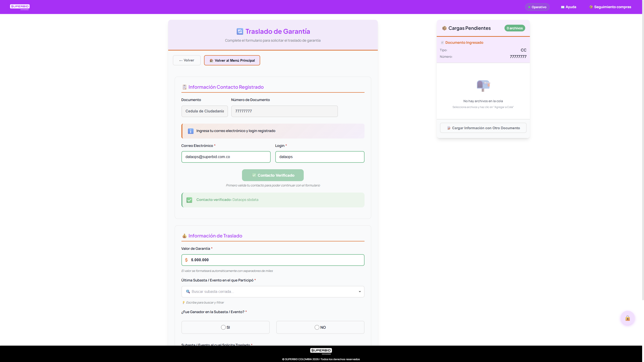
Task: Click the green checkmark verified icon
Action: [x=189, y=200]
